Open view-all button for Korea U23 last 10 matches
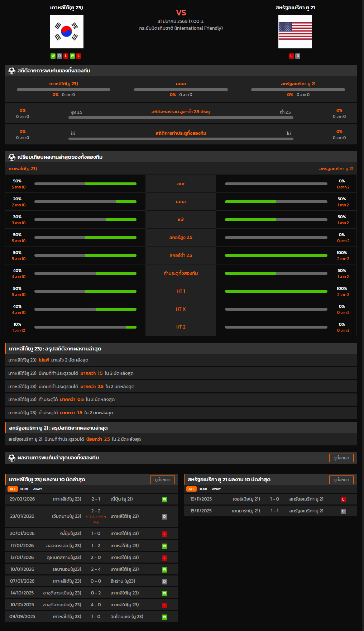Viewport: 364px width, 631px height. coord(163,480)
